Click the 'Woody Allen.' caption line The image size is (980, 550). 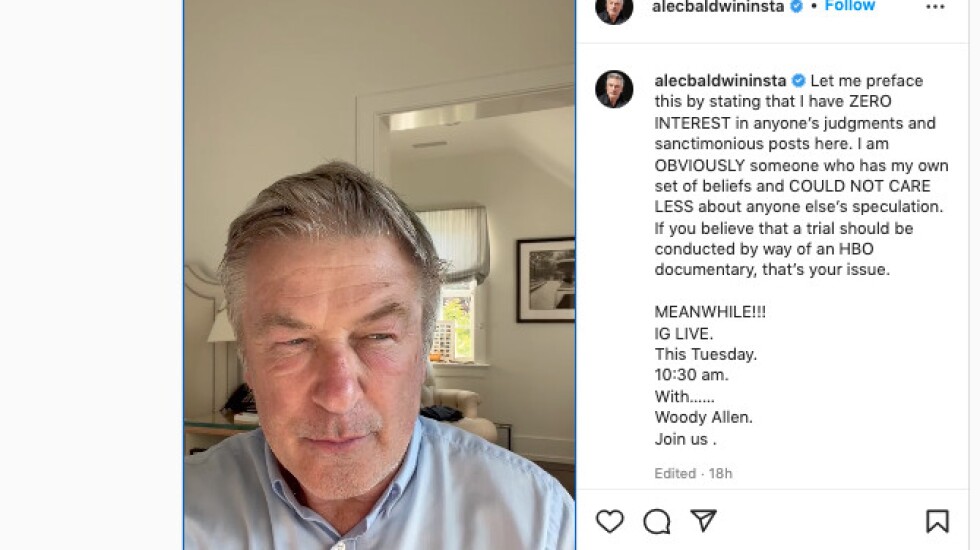(704, 417)
